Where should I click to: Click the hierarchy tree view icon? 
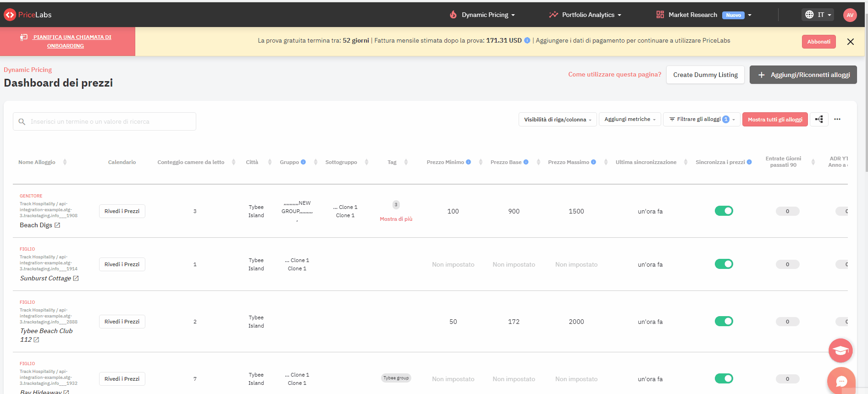pos(819,119)
